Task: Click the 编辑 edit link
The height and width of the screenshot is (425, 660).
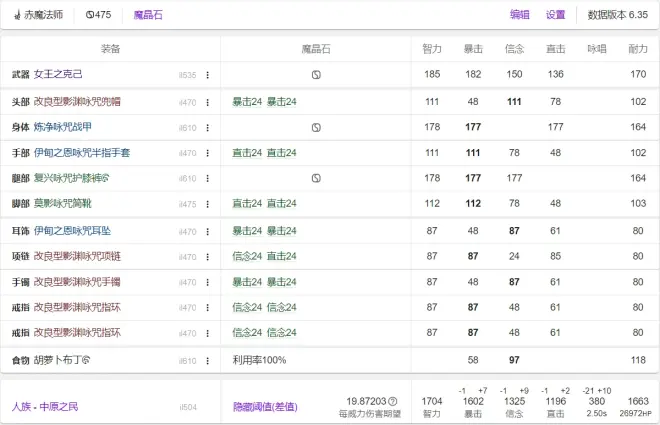Action: (520, 15)
